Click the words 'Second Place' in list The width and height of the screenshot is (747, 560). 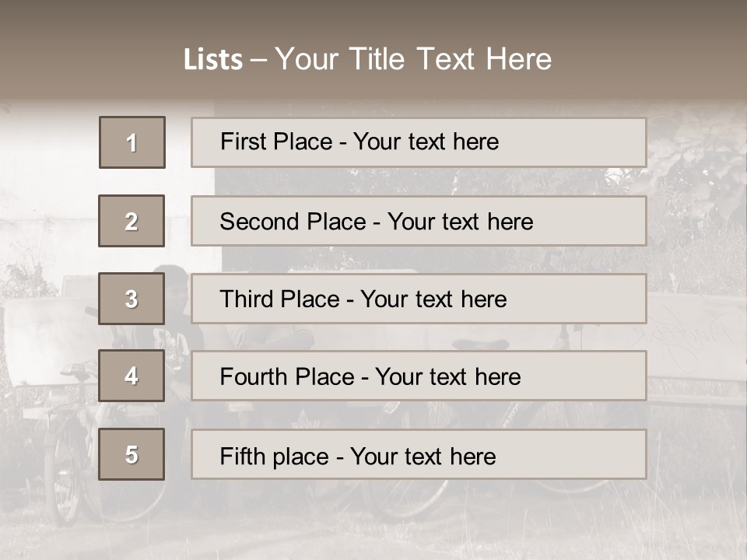tap(293, 222)
